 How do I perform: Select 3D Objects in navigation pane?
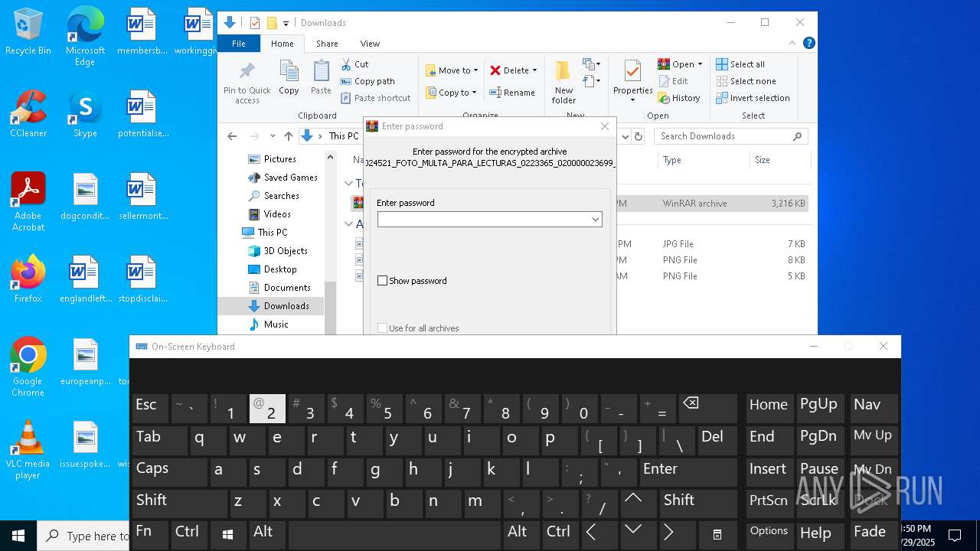(278, 251)
